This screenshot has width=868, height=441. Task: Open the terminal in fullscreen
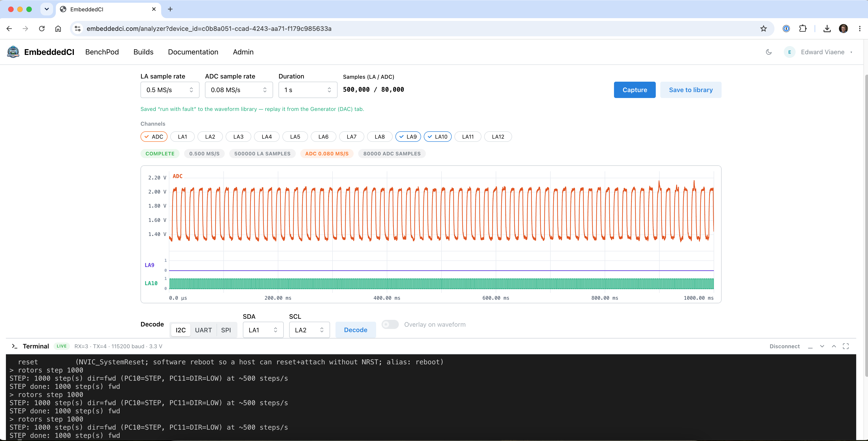846,346
